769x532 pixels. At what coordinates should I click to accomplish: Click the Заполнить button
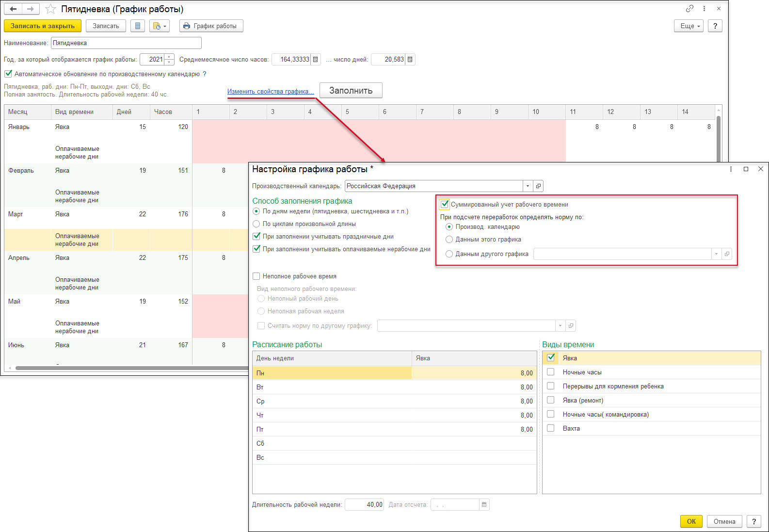(x=351, y=91)
